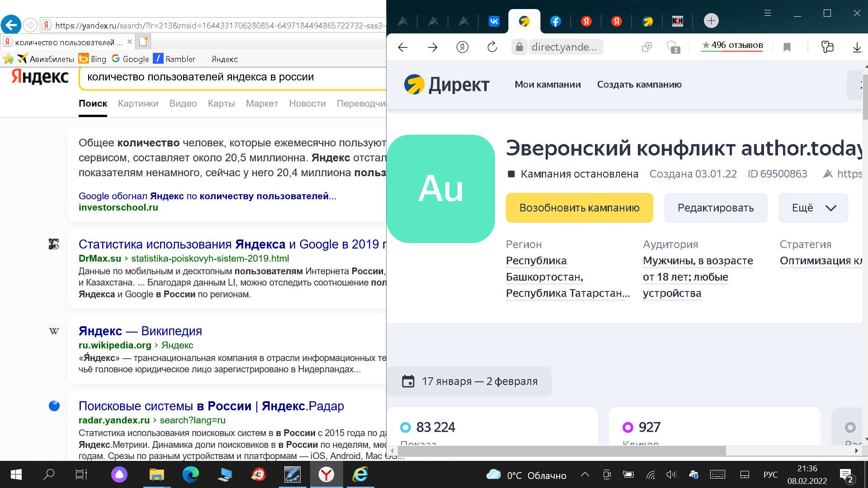This screenshot has width=868, height=488.
Task: Click the back arrow in Internet Explorer
Action: (x=11, y=25)
